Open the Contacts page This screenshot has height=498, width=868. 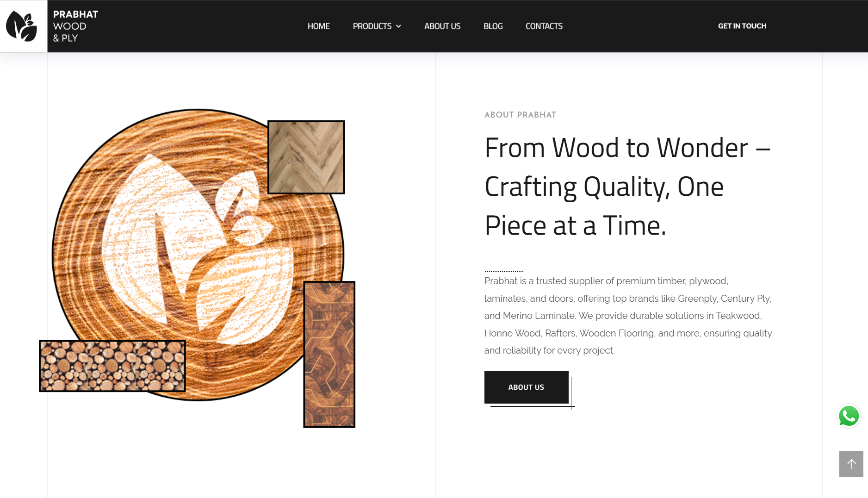click(x=544, y=26)
